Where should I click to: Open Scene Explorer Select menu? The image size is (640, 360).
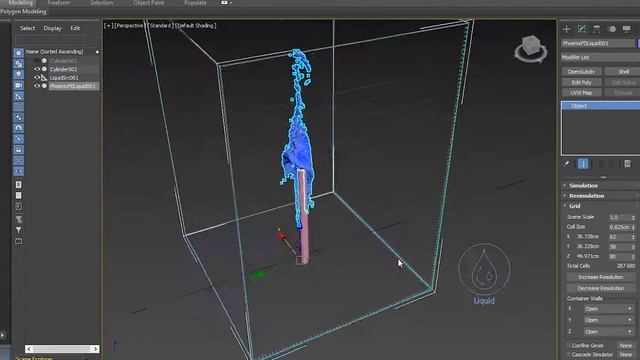pyautogui.click(x=28, y=28)
